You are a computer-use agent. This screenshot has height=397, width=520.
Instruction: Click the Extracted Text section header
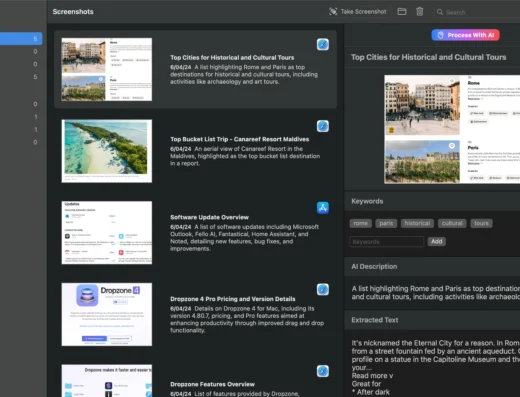[375, 320]
